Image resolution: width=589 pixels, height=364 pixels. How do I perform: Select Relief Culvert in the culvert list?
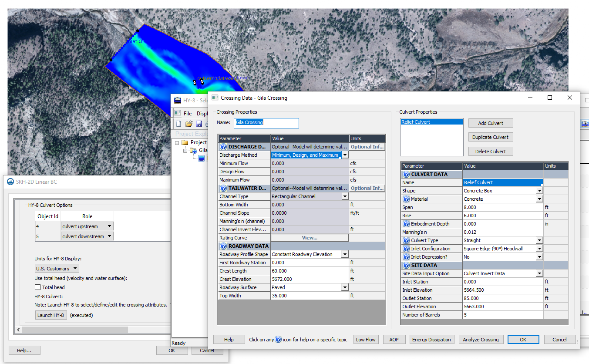click(431, 122)
